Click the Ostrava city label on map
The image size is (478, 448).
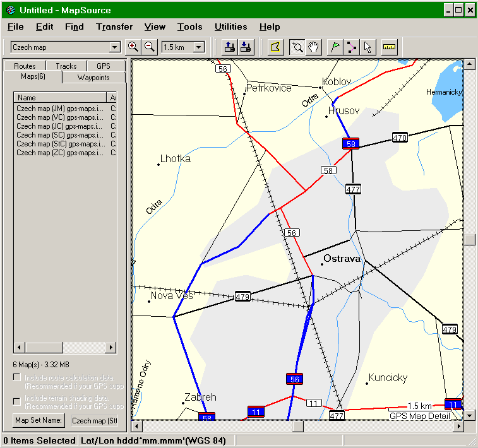pos(342,259)
